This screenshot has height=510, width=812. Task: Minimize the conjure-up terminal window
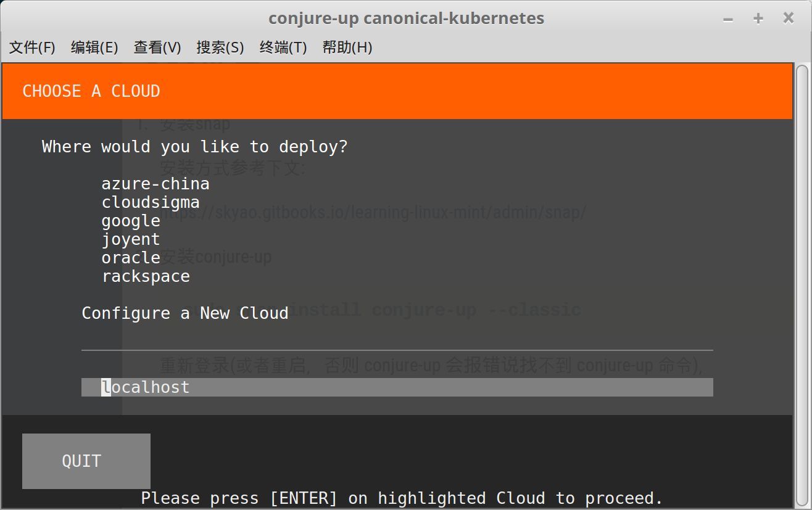coord(728,19)
